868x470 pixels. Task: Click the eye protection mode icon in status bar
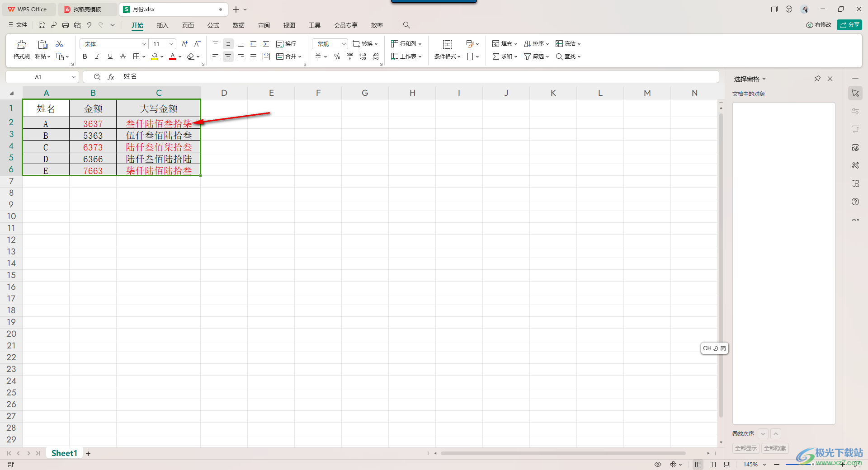(x=658, y=464)
